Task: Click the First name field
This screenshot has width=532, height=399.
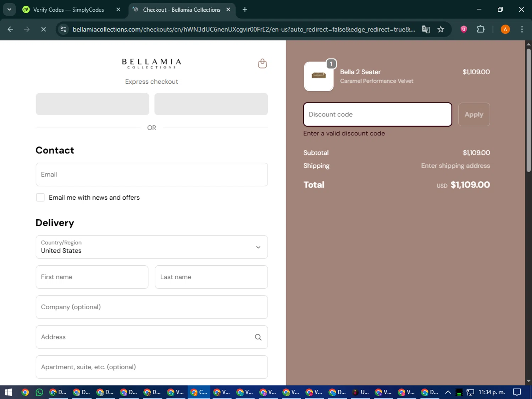Action: [x=92, y=277]
